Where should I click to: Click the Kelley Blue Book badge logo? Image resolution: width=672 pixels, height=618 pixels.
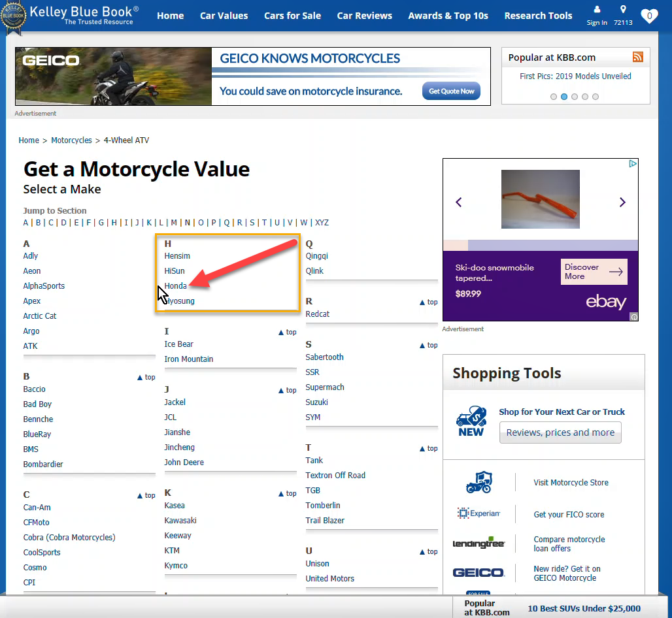coord(13,16)
